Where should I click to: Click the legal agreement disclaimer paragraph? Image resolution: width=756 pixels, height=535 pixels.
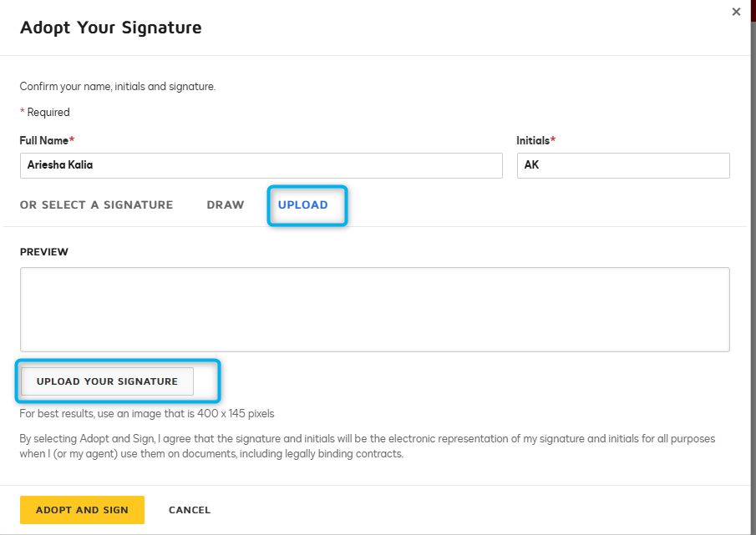(x=368, y=447)
